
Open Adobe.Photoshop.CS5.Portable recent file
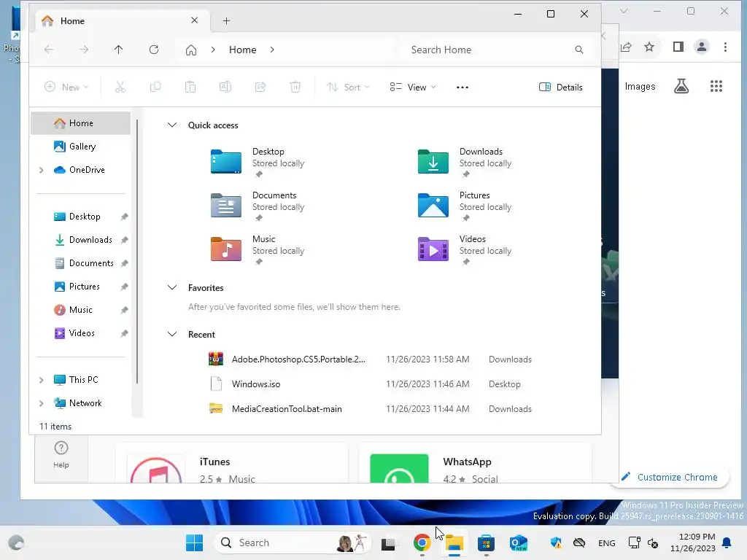370,359
